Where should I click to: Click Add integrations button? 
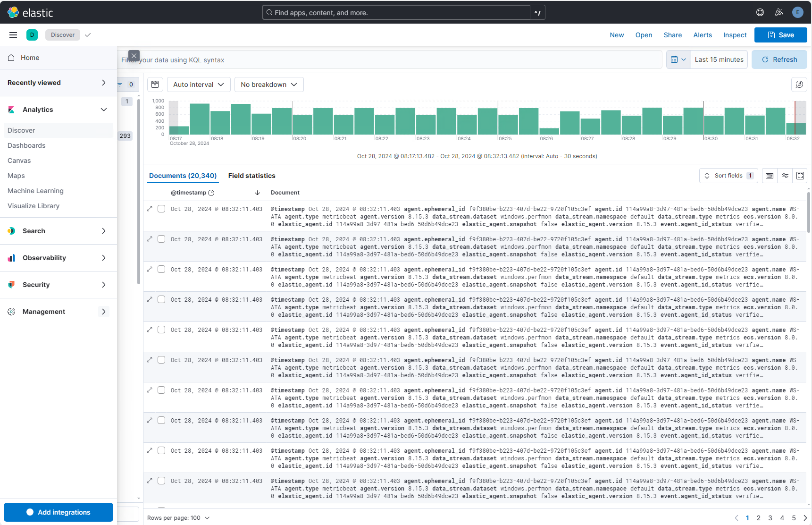pyautogui.click(x=59, y=512)
